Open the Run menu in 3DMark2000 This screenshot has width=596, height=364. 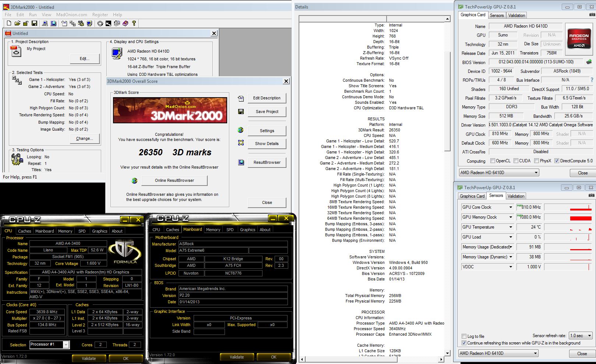(33, 15)
